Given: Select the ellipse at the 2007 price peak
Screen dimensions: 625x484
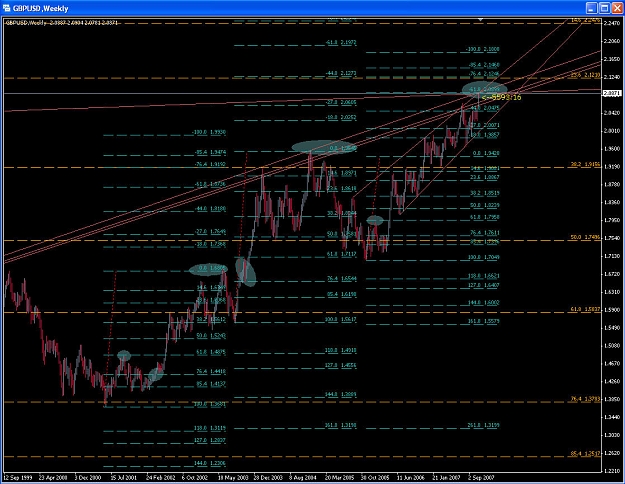Looking at the screenshot, I should [x=484, y=89].
